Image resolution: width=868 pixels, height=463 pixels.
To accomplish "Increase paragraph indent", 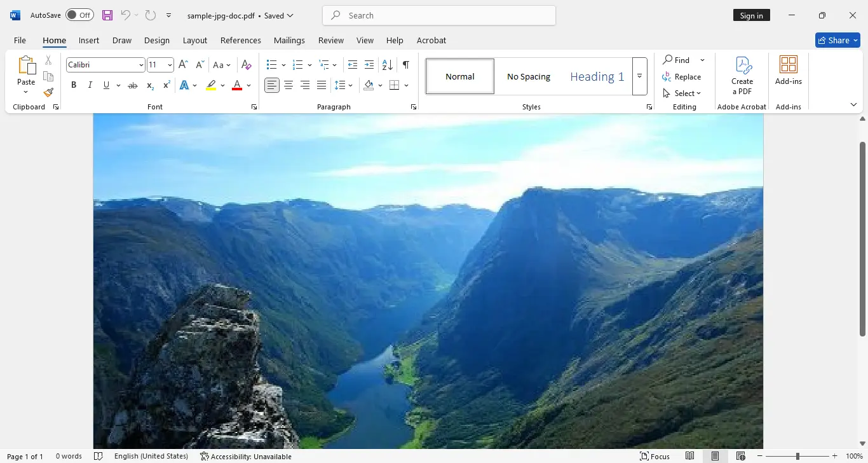I will click(x=369, y=65).
